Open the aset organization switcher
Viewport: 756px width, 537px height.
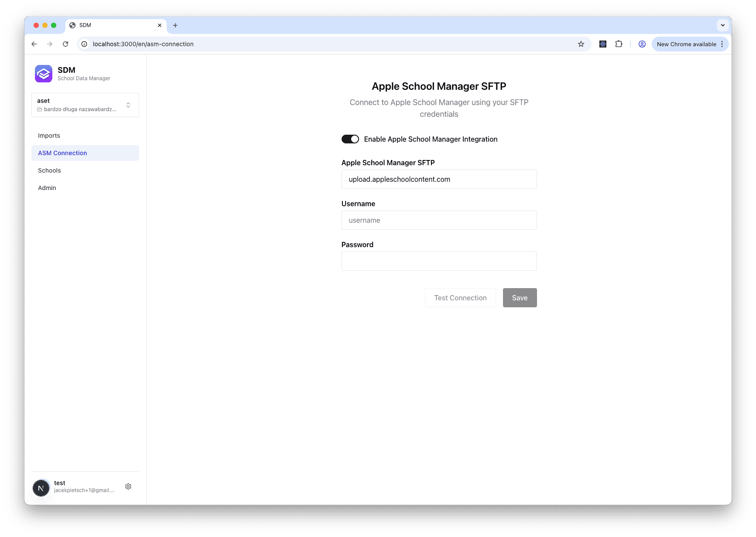[x=85, y=105]
